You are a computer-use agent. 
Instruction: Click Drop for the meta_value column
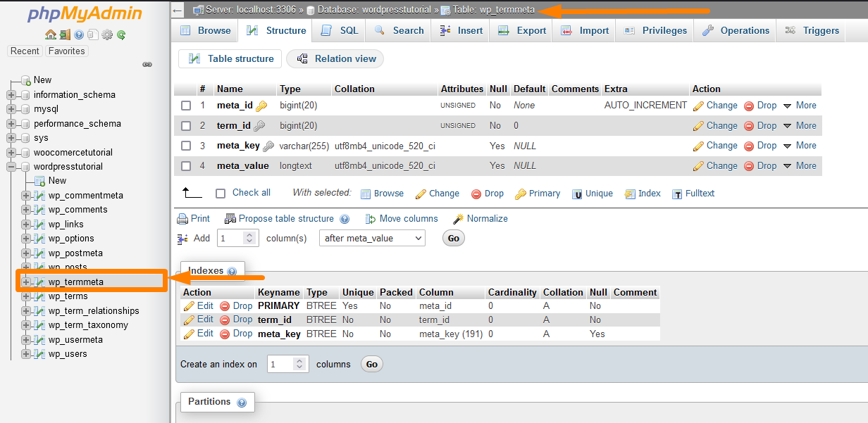point(760,166)
